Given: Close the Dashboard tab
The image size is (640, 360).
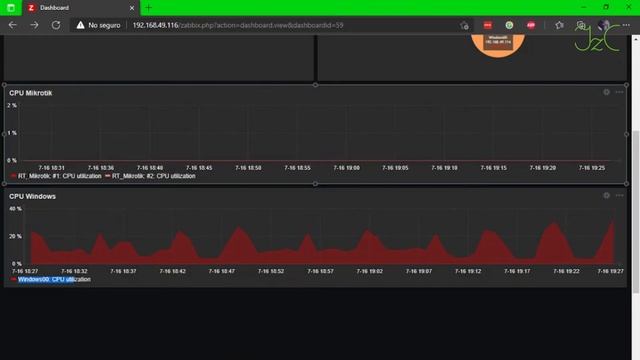Looking at the screenshot, I should (x=131, y=8).
